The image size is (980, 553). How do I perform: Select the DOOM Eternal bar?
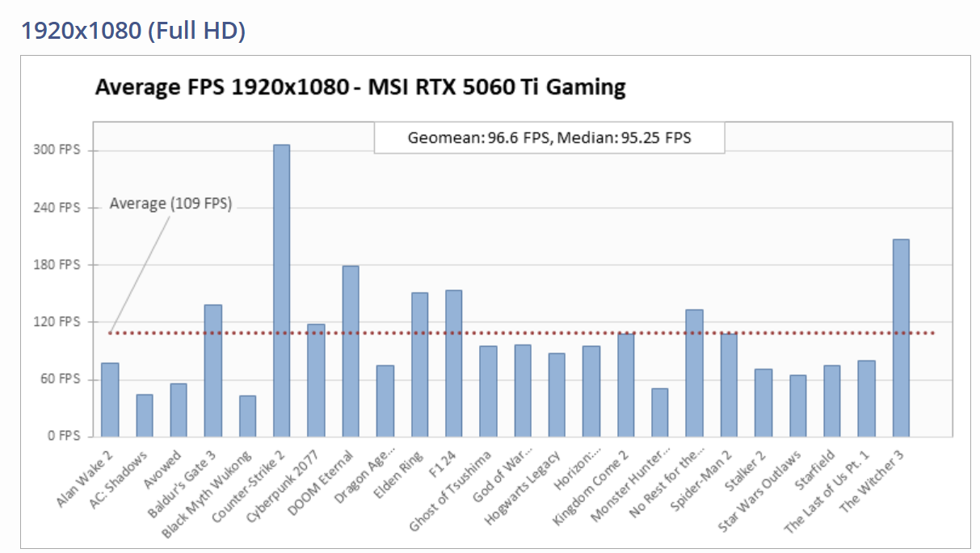pos(351,351)
